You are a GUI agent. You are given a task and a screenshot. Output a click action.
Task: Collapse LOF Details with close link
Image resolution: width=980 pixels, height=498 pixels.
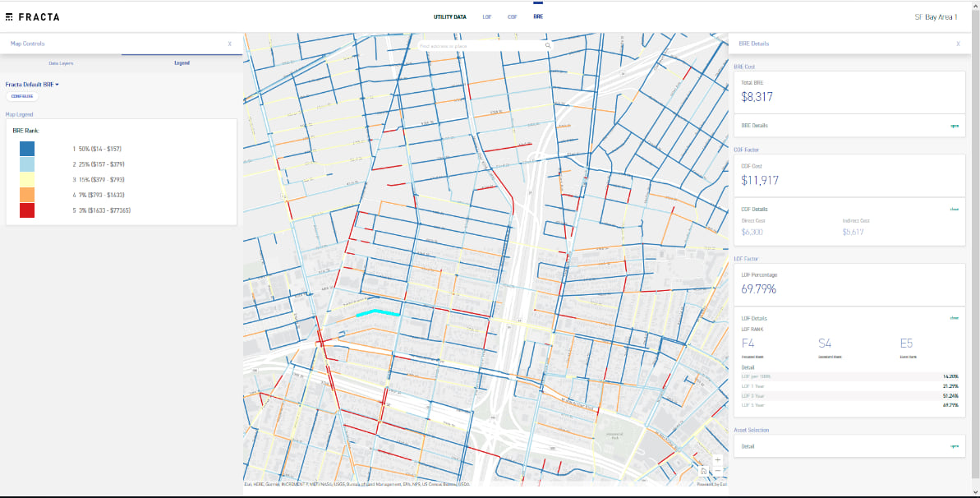pyautogui.click(x=955, y=318)
